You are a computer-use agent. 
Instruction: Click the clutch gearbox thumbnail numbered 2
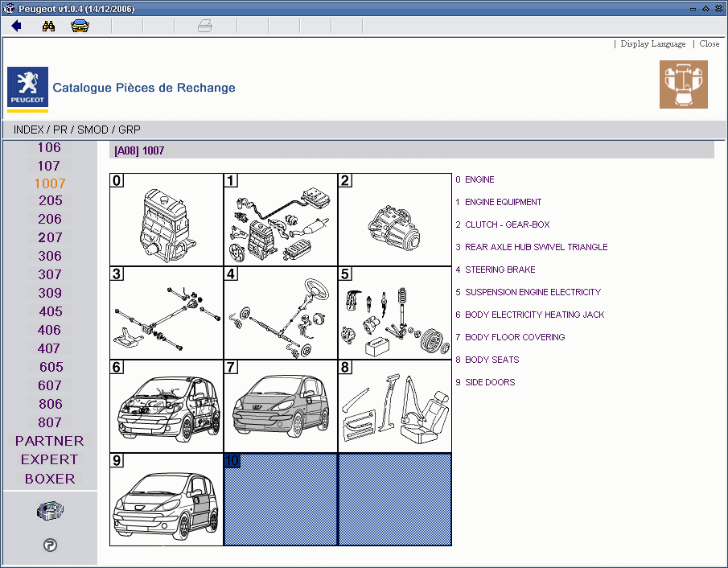[395, 218]
